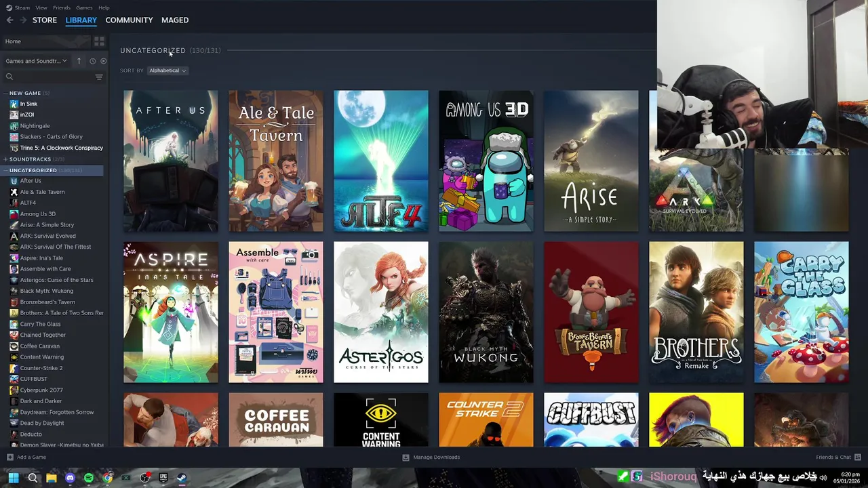Open Spotify from the taskbar
This screenshot has height=488, width=868.
89,478
